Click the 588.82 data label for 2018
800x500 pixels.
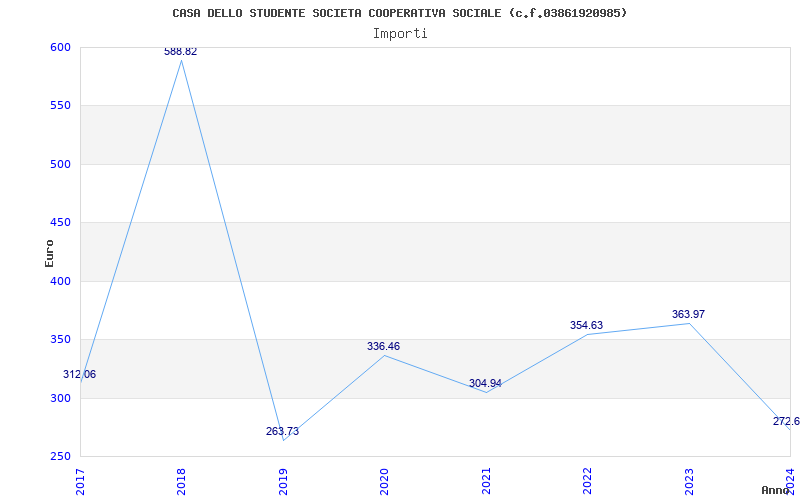pyautogui.click(x=181, y=52)
